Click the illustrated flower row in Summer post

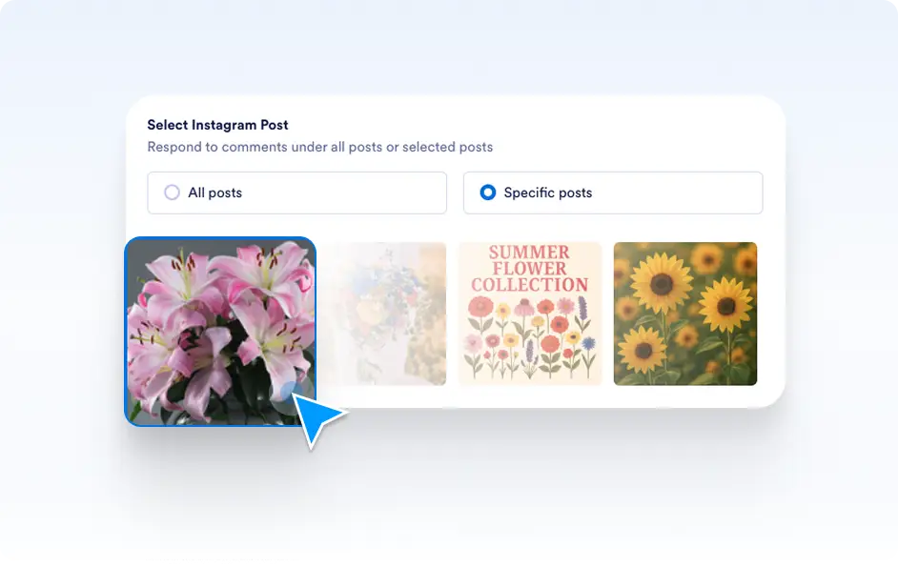530,338
